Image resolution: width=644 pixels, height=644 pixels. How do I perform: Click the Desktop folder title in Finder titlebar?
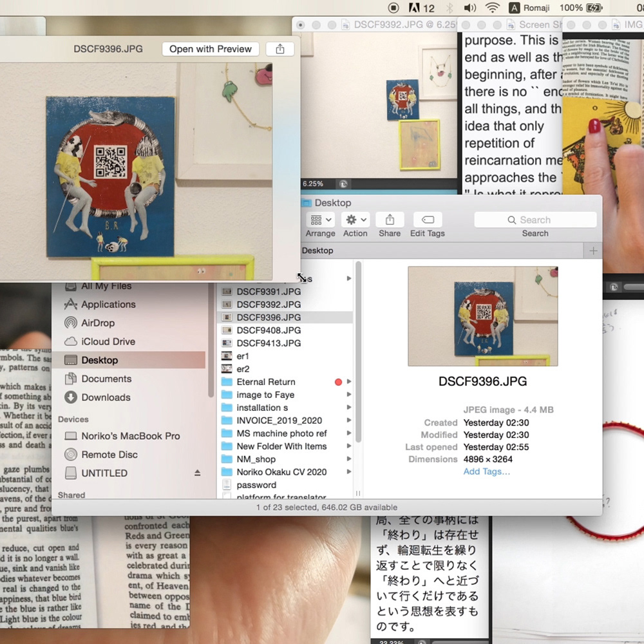click(327, 202)
